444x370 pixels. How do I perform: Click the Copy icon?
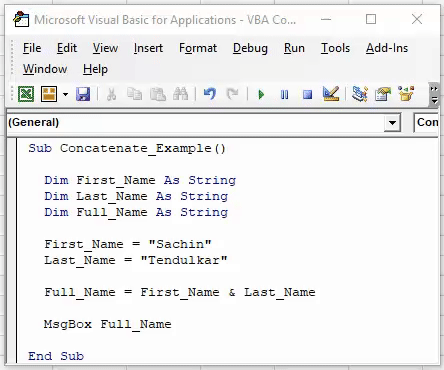135,94
